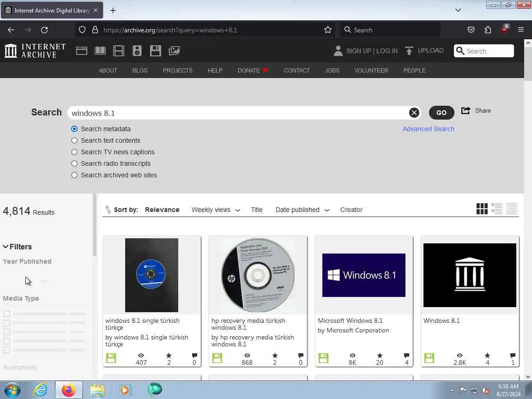The width and height of the screenshot is (532, 399).
Task: Go back to previous page
Action: tap(11, 30)
